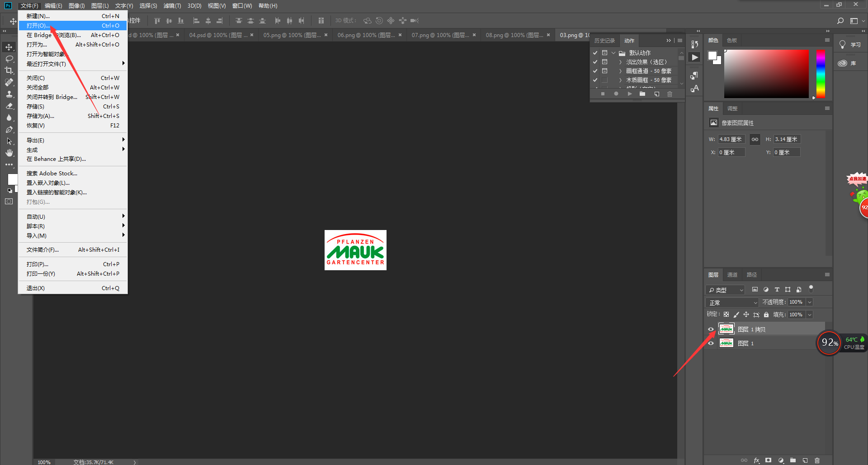
Task: Lock all with the padlock icon
Action: tap(766, 315)
